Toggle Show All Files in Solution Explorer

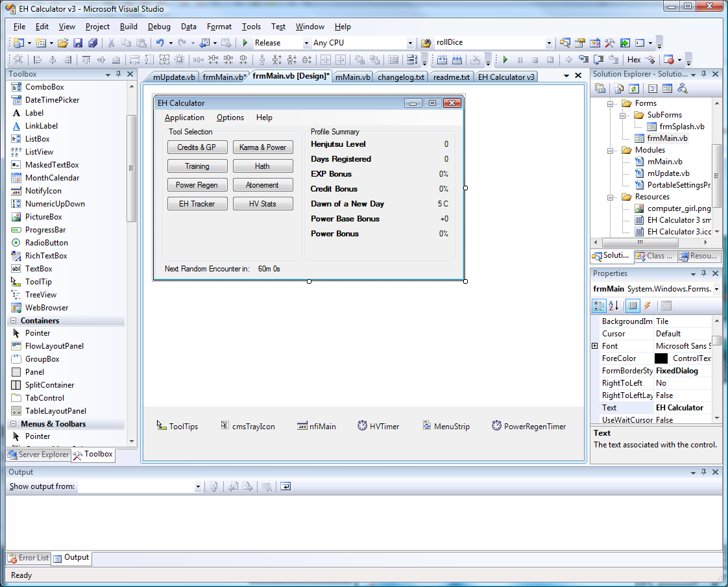pos(619,88)
